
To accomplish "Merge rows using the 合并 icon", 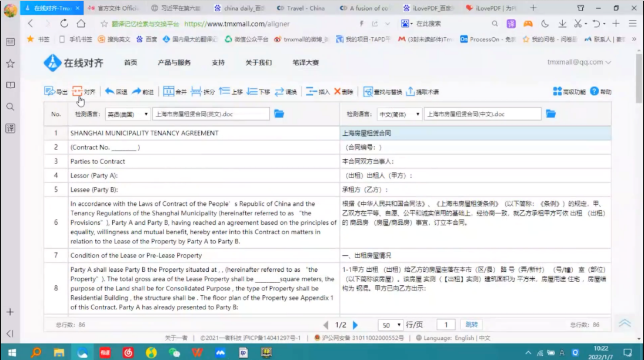I will pyautogui.click(x=169, y=92).
